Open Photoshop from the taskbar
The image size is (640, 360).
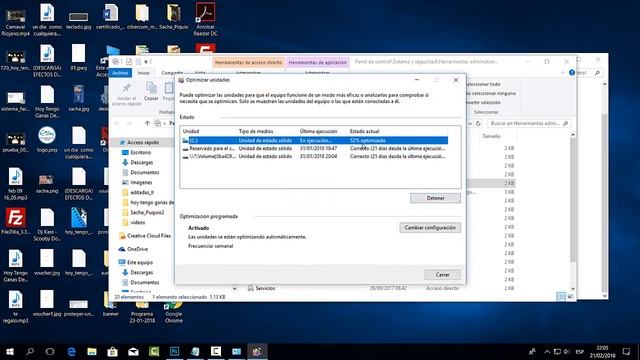pyautogui.click(x=174, y=351)
